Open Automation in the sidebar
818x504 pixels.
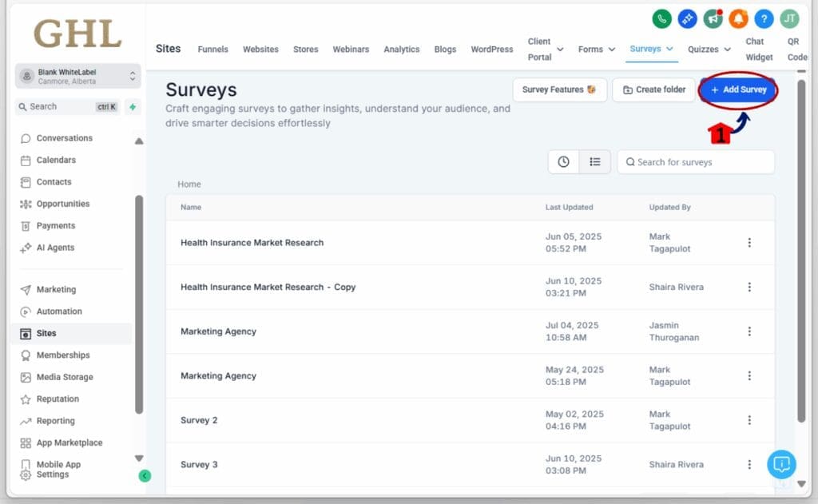(x=59, y=312)
